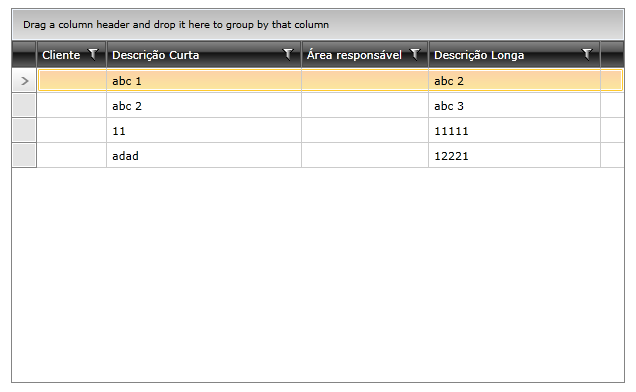Click the empty Área responsável cell in '11' row

tap(365, 130)
